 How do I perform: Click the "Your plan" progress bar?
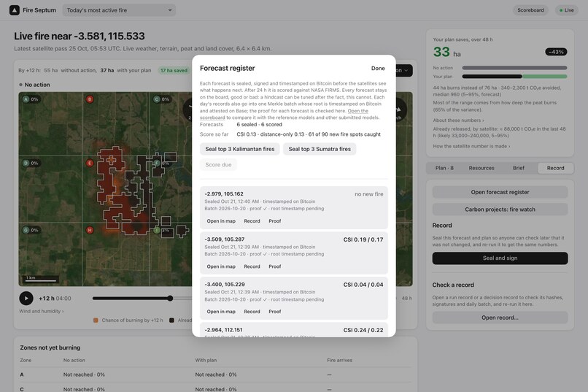(514, 77)
